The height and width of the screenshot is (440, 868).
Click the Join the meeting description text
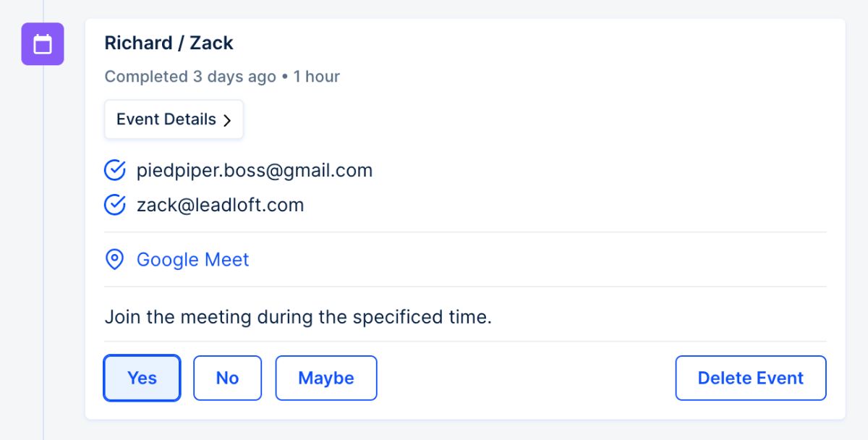point(298,317)
